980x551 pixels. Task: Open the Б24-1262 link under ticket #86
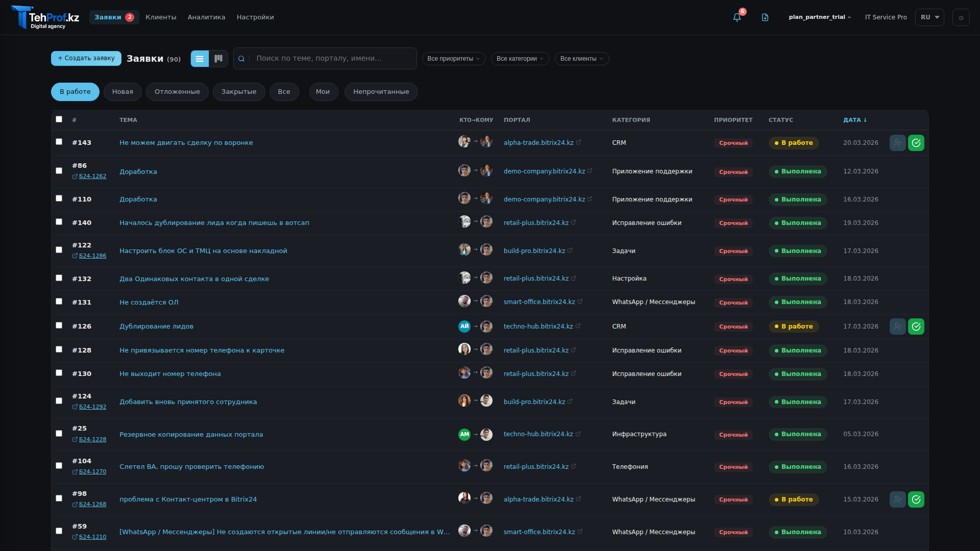pyautogui.click(x=92, y=177)
